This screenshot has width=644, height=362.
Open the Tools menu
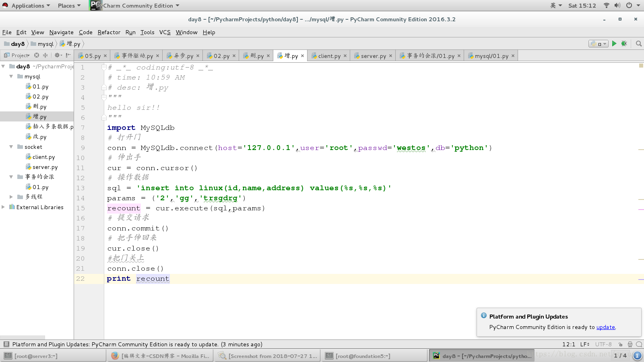[147, 32]
